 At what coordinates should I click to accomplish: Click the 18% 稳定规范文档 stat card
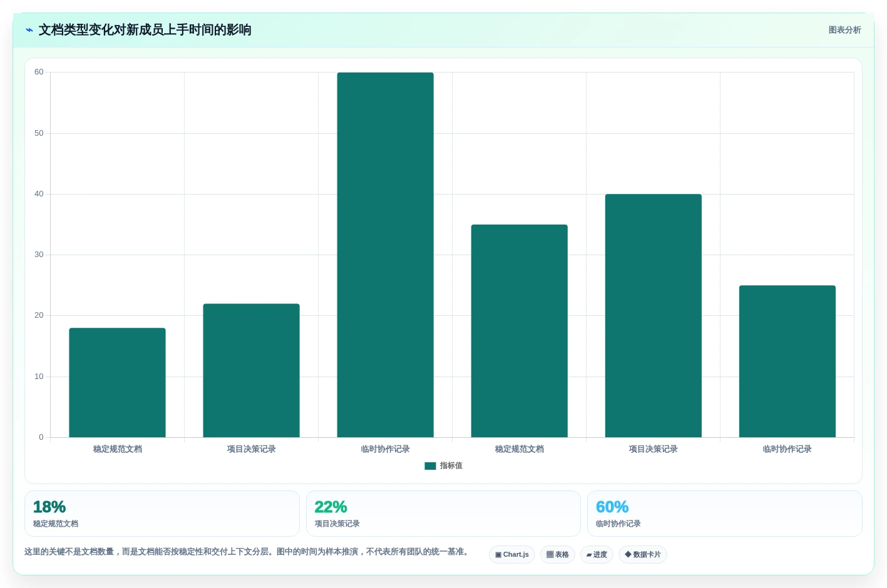click(x=162, y=514)
